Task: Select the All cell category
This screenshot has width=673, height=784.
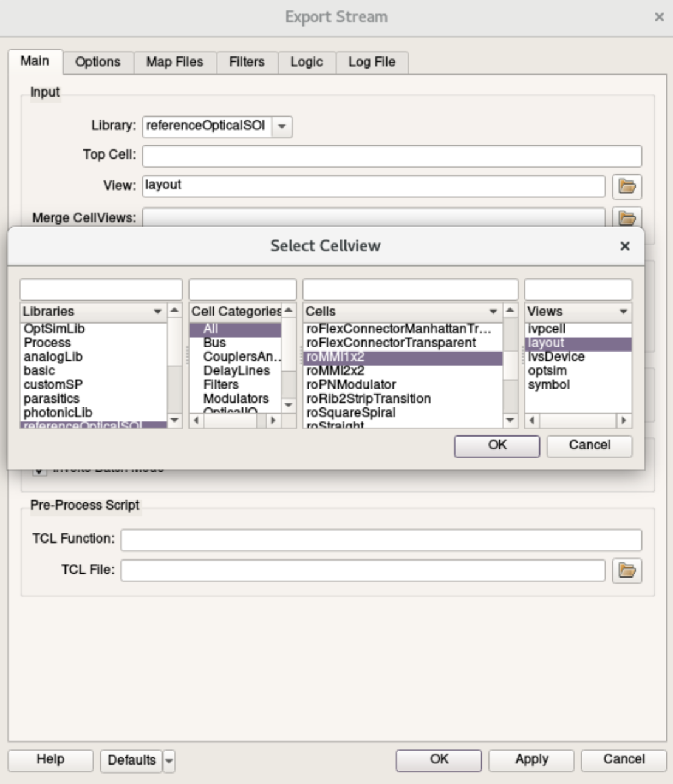Action: (235, 329)
